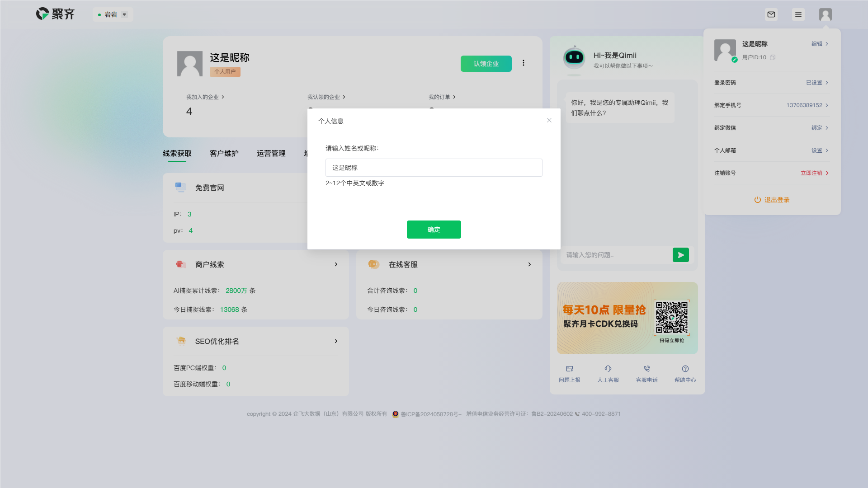The height and width of the screenshot is (488, 868).
Task: Expand the SEO优化排名 card chevron
Action: click(336, 341)
